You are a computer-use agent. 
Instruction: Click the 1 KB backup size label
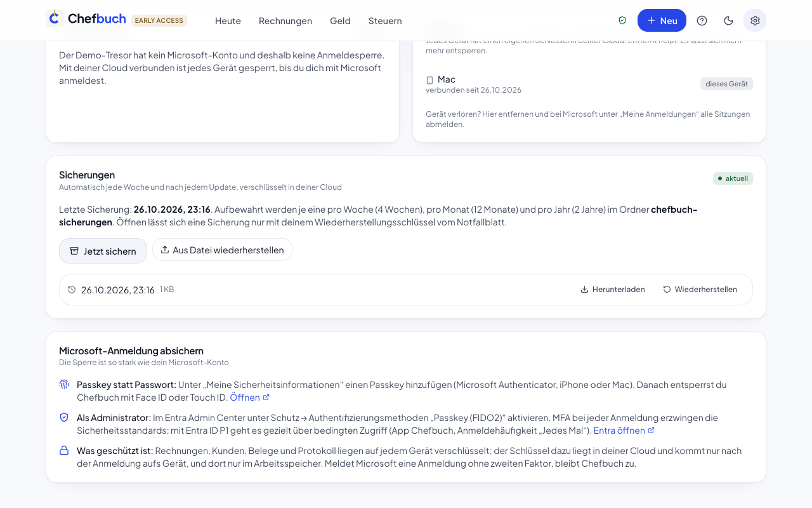(x=167, y=290)
